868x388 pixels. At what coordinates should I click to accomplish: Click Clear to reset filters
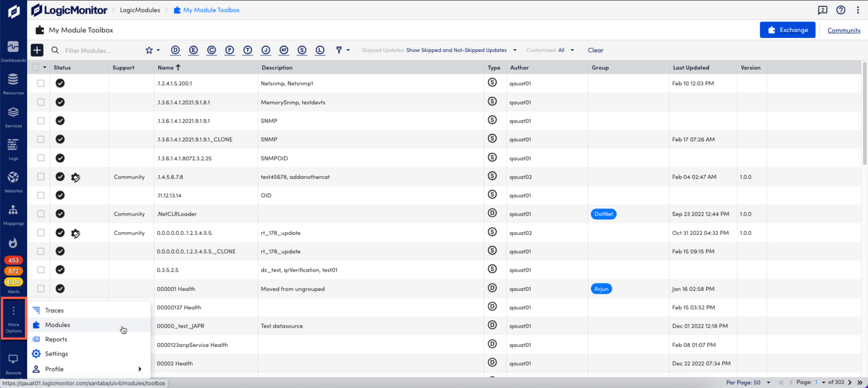click(596, 50)
